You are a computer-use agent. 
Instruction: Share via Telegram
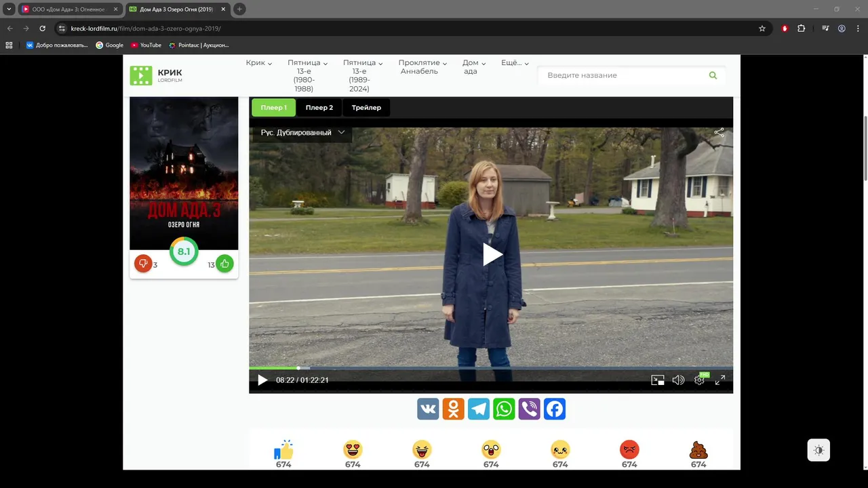click(479, 409)
